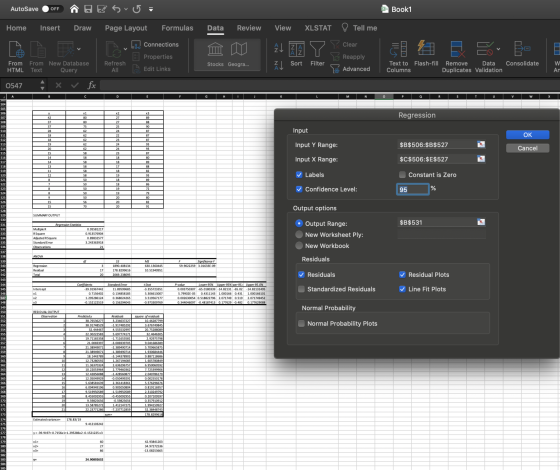This screenshot has width=560, height=470.
Task: Toggle the AutoSave switch
Action: point(52,9)
